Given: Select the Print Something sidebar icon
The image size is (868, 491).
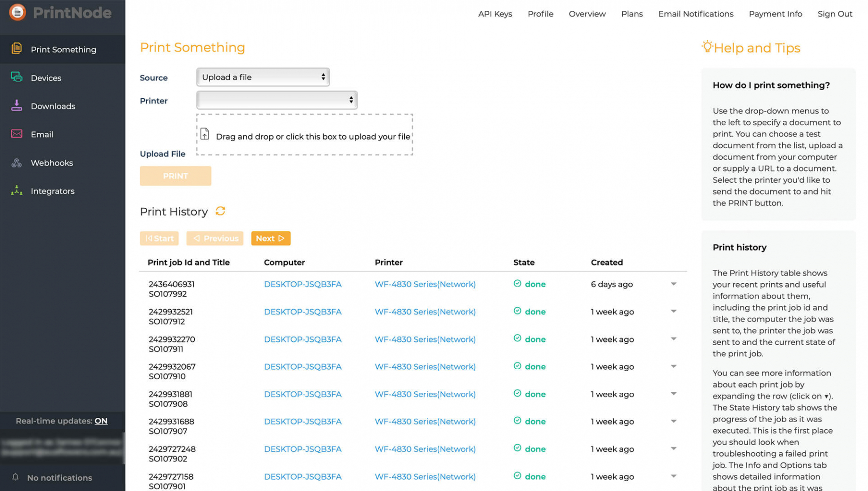Looking at the screenshot, I should (x=17, y=49).
